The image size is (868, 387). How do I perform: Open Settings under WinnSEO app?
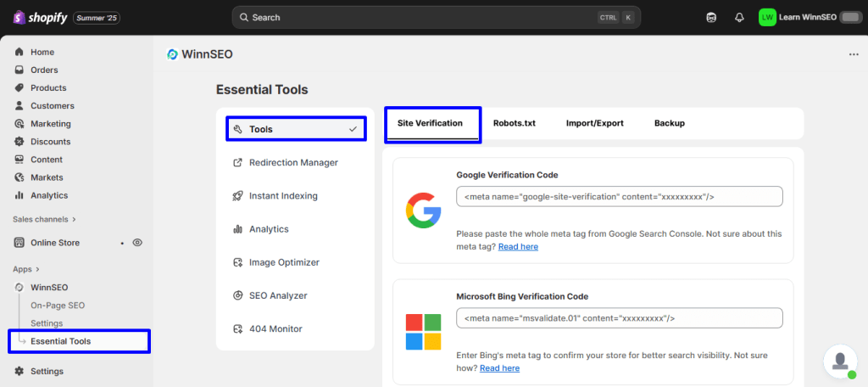point(47,322)
